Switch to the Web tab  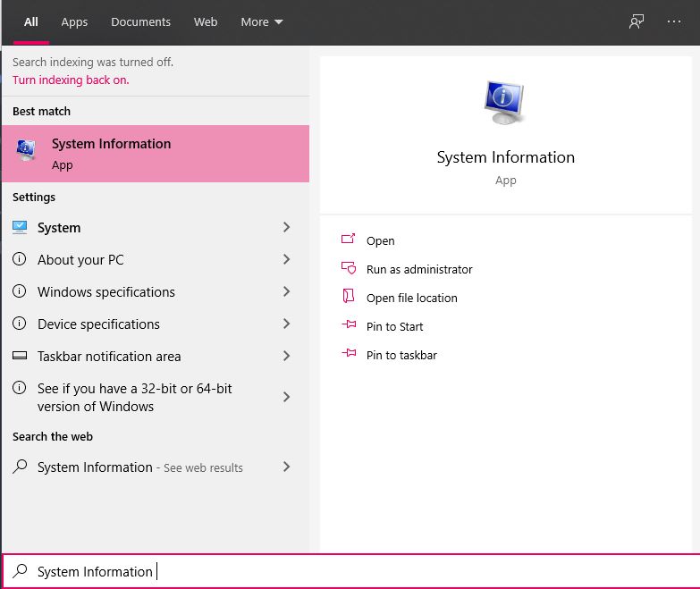206,21
